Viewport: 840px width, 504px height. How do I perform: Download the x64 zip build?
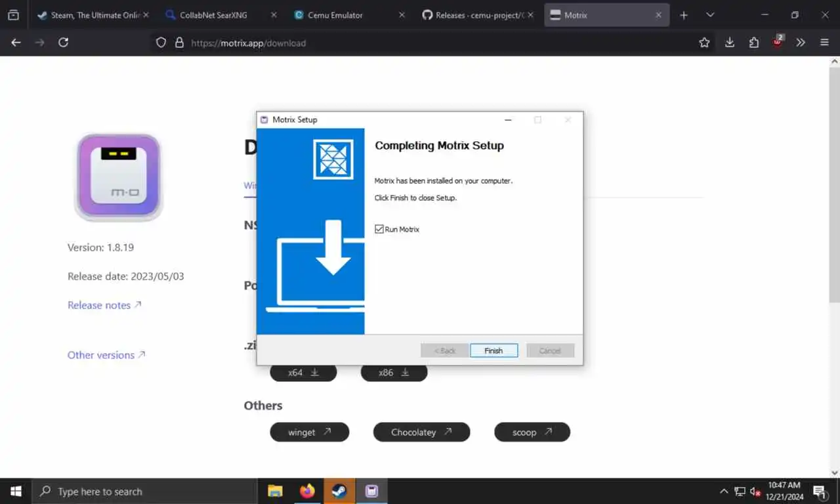(x=303, y=372)
